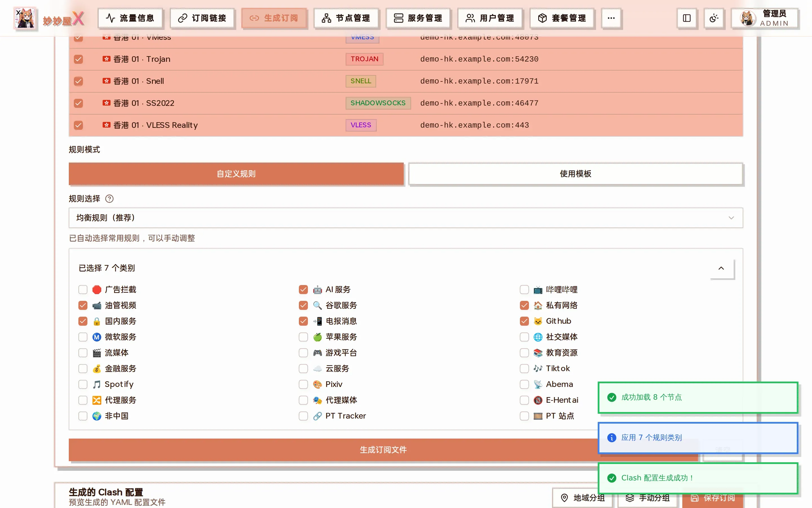Select the 使用模板 mode
The image size is (812, 508).
click(x=575, y=174)
